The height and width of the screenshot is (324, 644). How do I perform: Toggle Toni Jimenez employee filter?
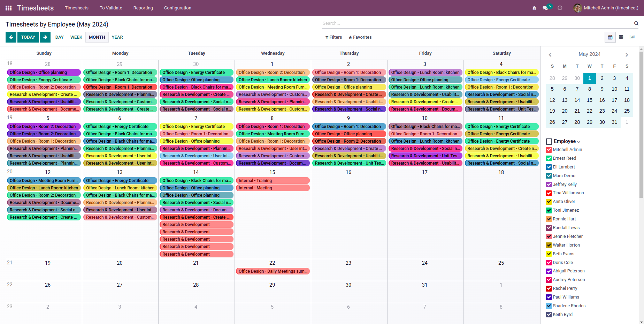(549, 210)
